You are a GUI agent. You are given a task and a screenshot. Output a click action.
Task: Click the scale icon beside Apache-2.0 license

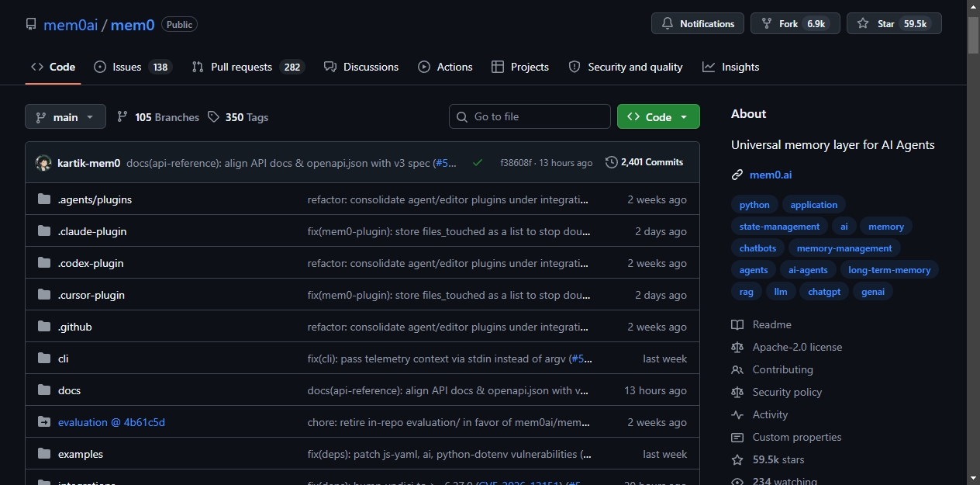coord(737,347)
